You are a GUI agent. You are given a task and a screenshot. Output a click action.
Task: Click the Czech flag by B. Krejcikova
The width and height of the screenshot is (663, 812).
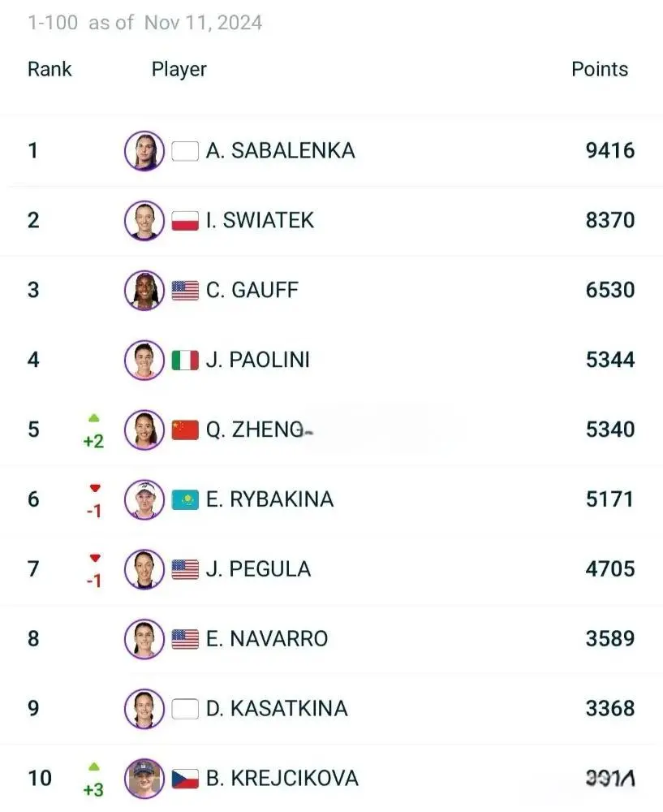[185, 779]
